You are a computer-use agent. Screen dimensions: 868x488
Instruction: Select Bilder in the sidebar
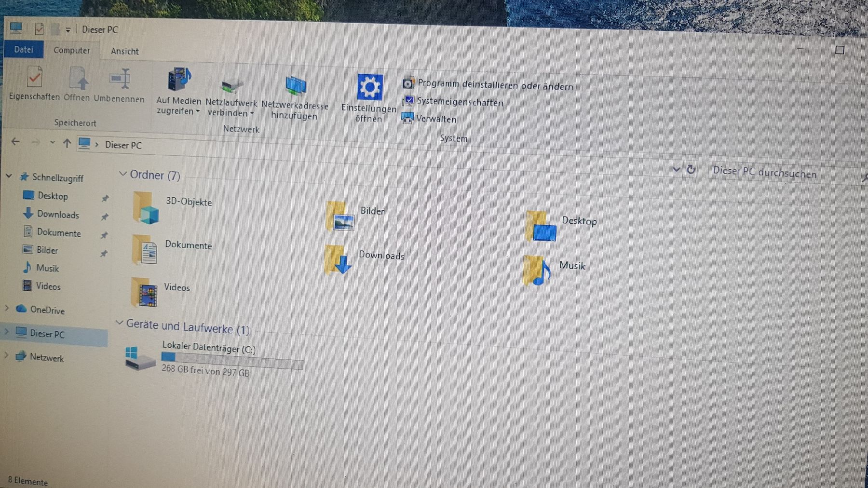[x=47, y=250]
